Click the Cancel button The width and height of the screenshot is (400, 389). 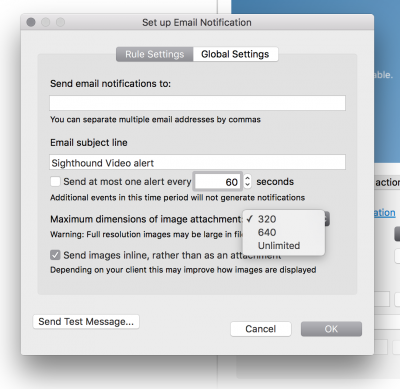click(261, 329)
